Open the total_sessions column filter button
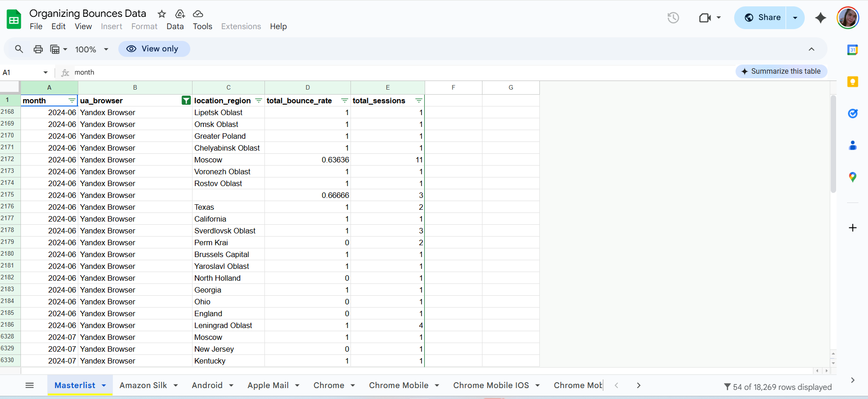 coord(419,101)
